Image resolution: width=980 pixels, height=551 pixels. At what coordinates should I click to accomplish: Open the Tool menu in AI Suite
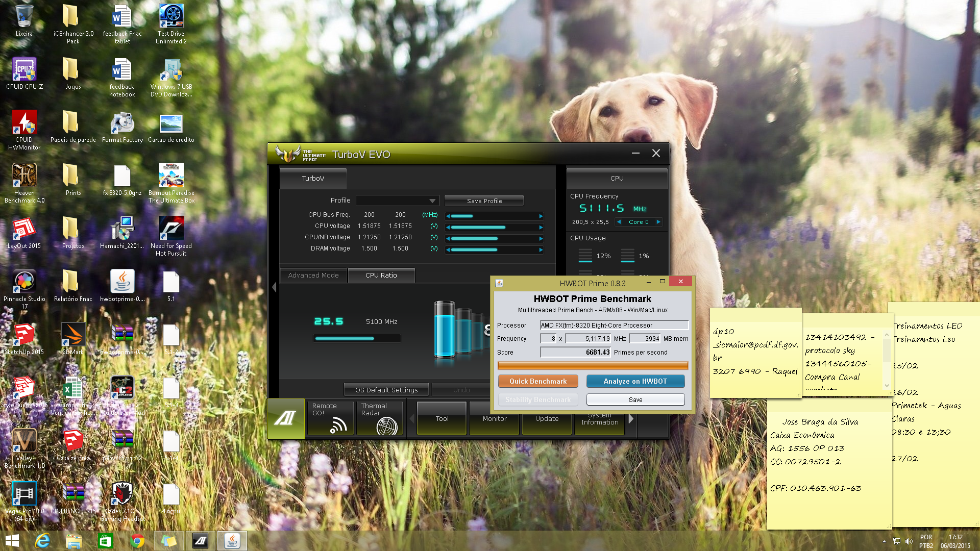pos(442,418)
